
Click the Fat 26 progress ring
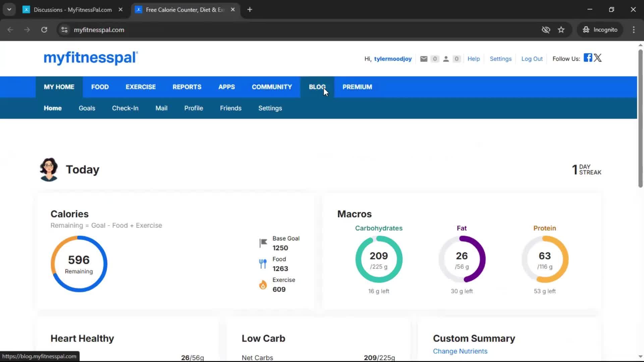tap(462, 259)
